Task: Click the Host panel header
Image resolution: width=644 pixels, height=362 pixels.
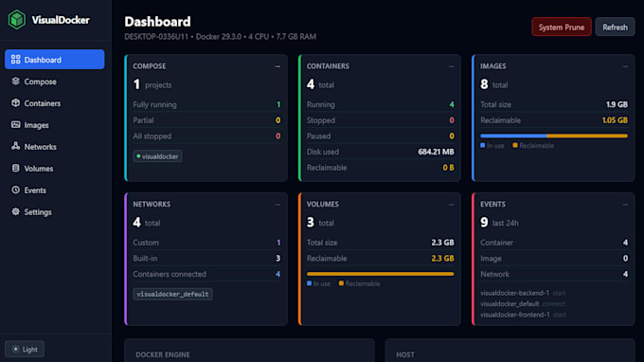Action: click(405, 354)
